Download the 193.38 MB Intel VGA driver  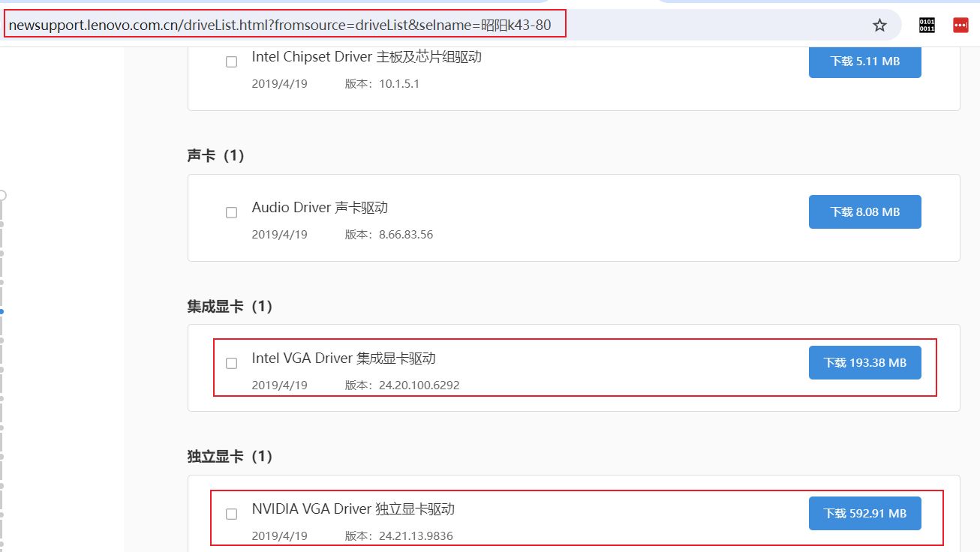click(x=864, y=363)
